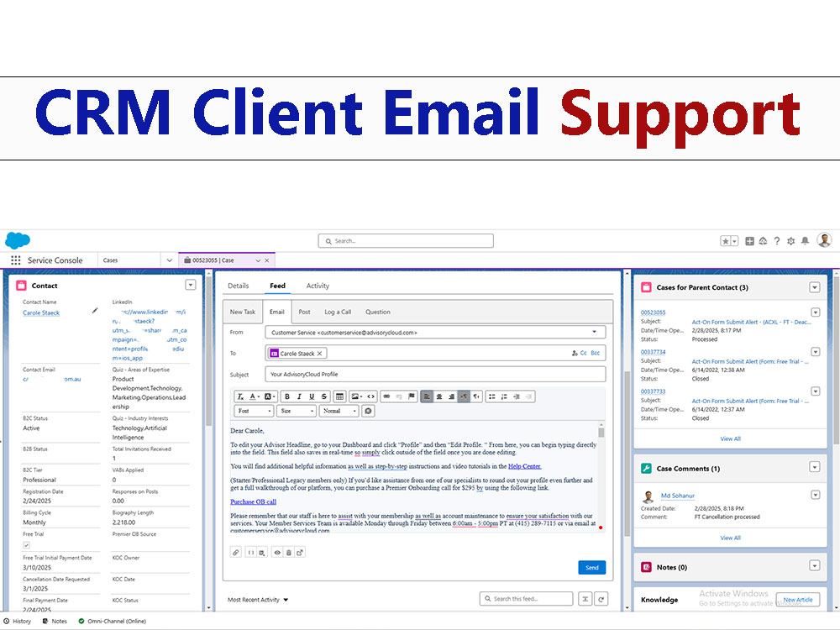
Task: Insert merge field braces icon
Action: [x=250, y=553]
